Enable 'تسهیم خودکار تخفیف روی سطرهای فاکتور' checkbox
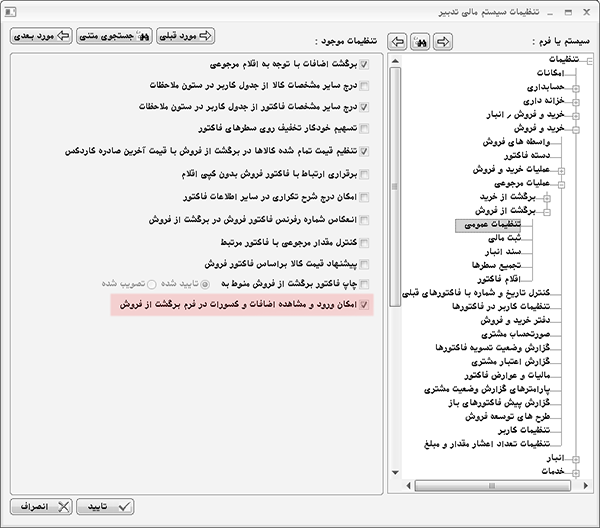600x528 pixels. (x=364, y=128)
